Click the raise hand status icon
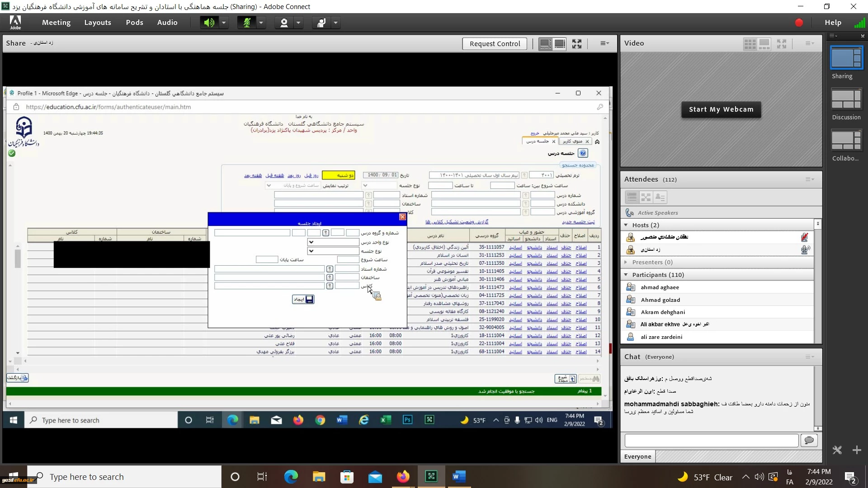This screenshot has height=488, width=868. pyautogui.click(x=321, y=23)
